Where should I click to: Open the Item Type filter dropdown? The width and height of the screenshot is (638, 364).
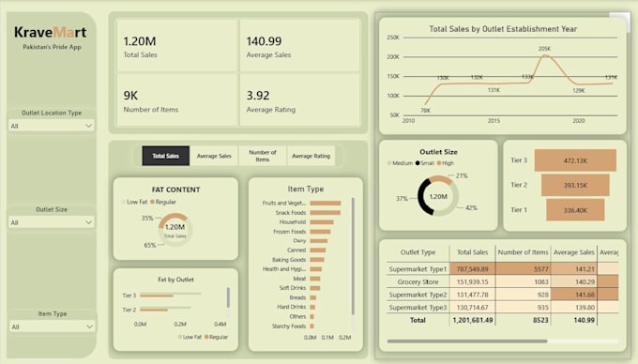tap(52, 326)
